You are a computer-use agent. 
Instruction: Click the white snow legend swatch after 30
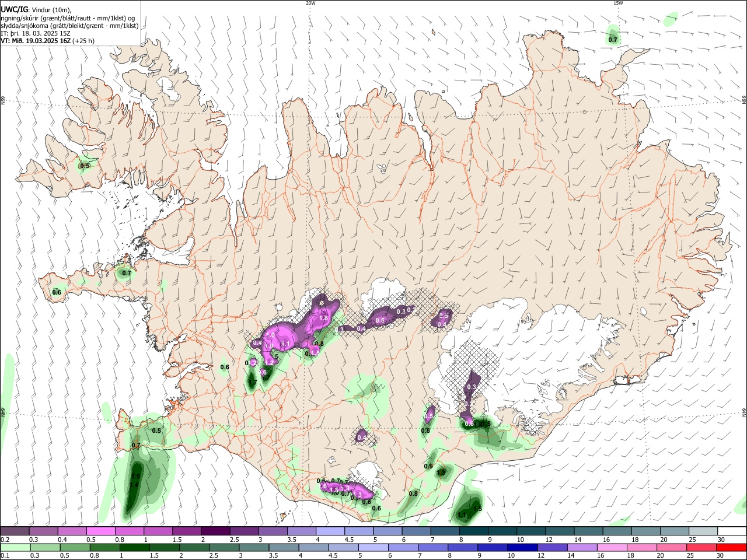pos(732,531)
